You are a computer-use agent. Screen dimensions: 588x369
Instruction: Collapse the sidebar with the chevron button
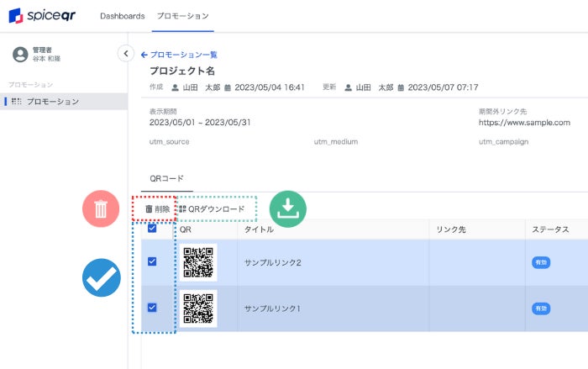point(126,53)
